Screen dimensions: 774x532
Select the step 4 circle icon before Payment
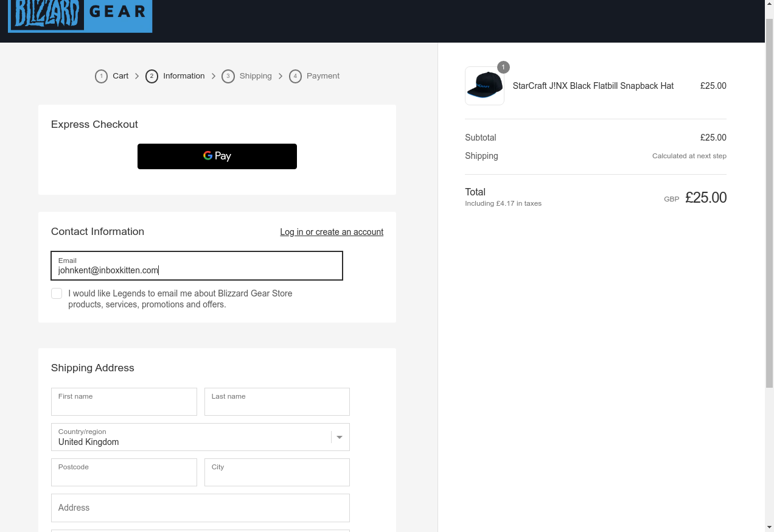[x=295, y=76]
